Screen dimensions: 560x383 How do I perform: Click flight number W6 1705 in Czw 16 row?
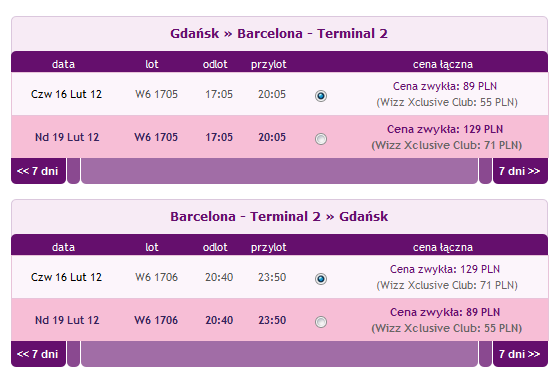[x=156, y=94]
